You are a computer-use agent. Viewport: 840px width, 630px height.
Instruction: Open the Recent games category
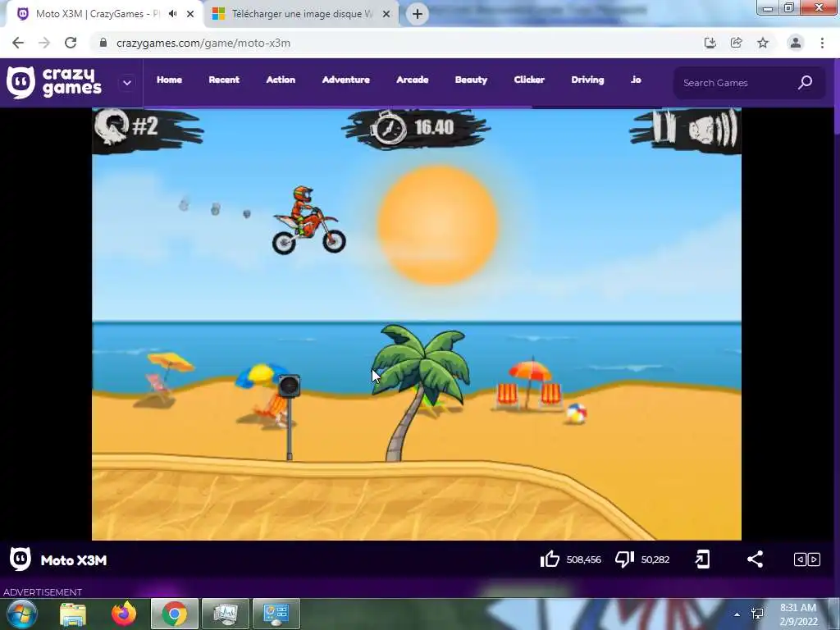224,80
